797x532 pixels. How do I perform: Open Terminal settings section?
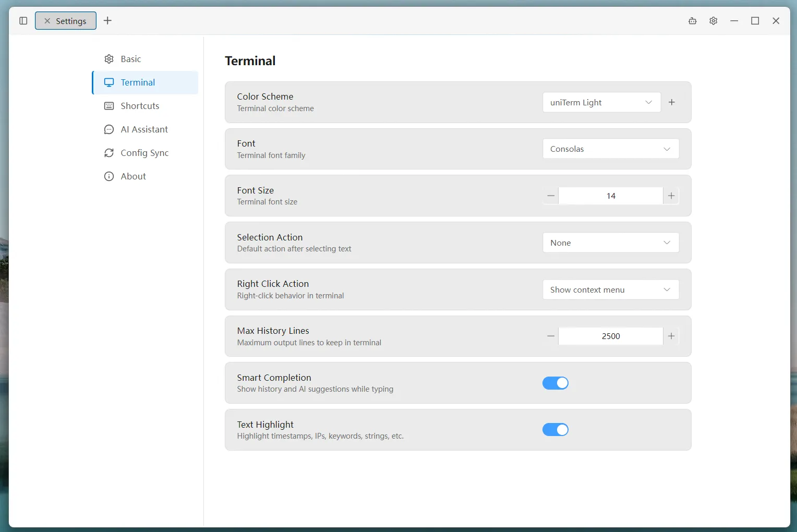click(x=145, y=82)
